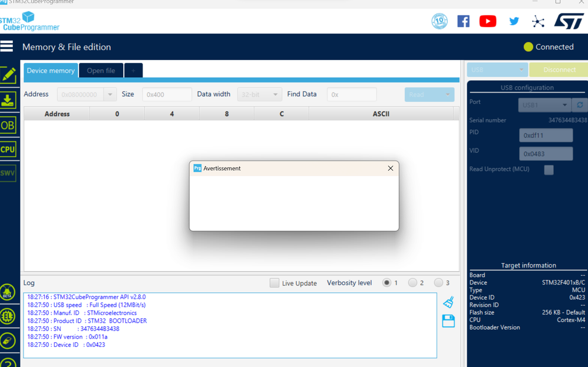The width and height of the screenshot is (588, 367).
Task: Click the 8 column header
Action: 226,114
